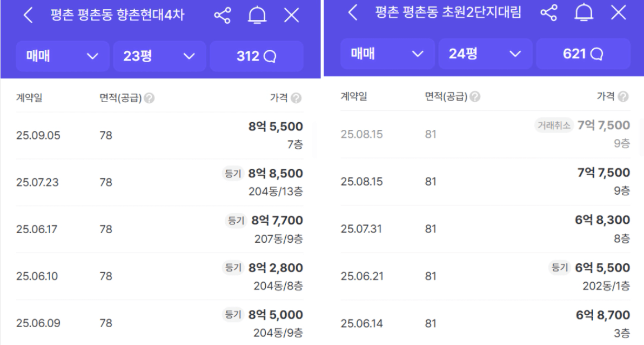The image size is (644, 345).
Task: Open 매매 dropdown in 향촌현대4차 panel
Action: [x=63, y=56]
